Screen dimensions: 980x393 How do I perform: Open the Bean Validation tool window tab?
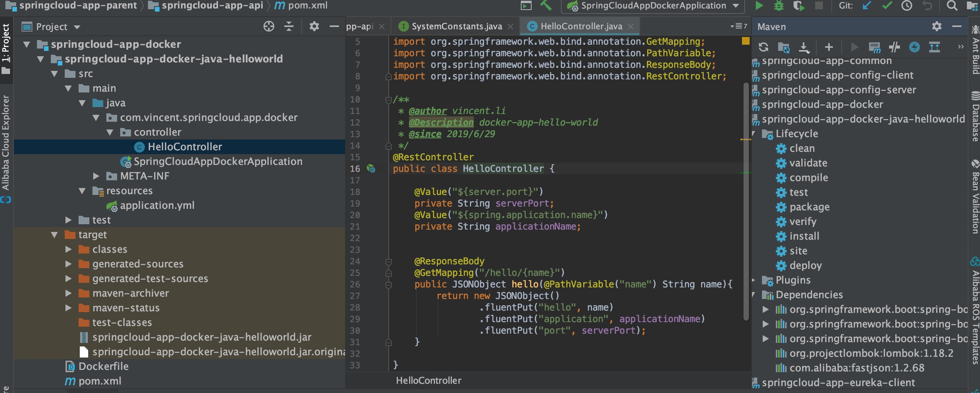[x=975, y=196]
